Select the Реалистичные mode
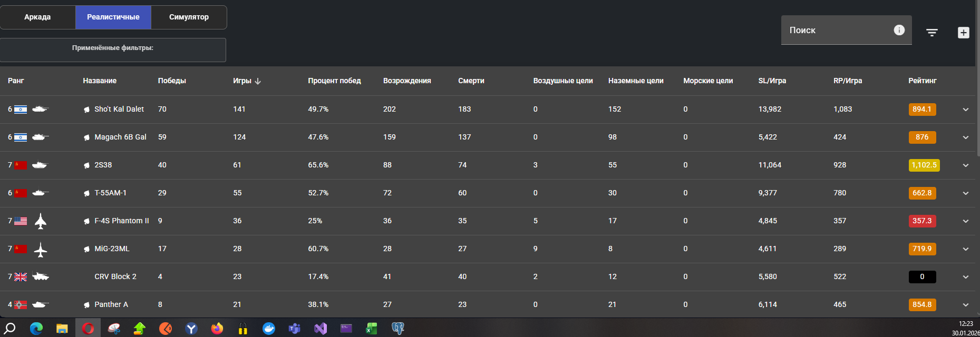The image size is (980, 337). tap(113, 17)
